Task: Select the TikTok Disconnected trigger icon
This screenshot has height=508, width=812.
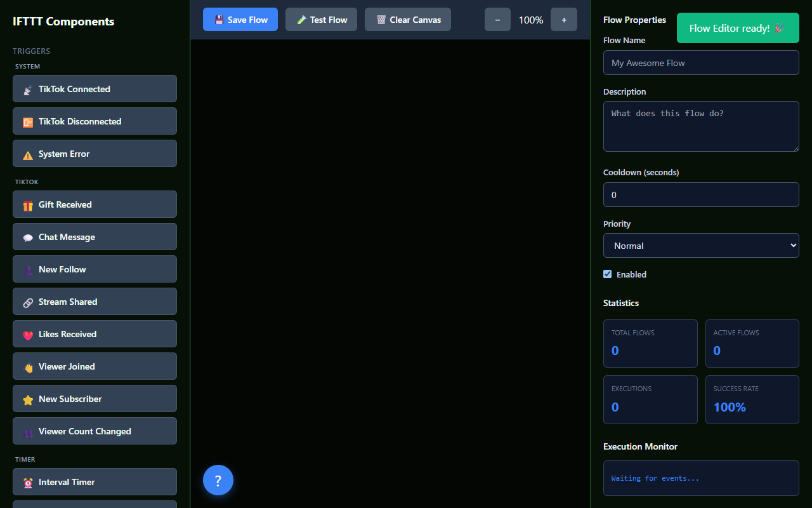Action: (x=28, y=122)
